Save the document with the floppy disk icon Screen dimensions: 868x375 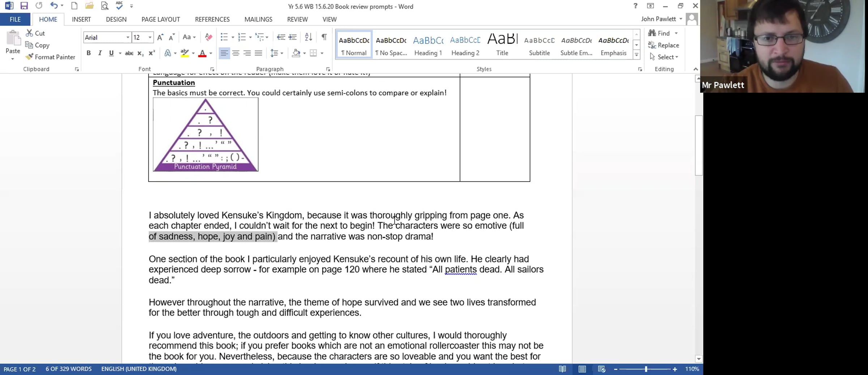click(x=24, y=6)
